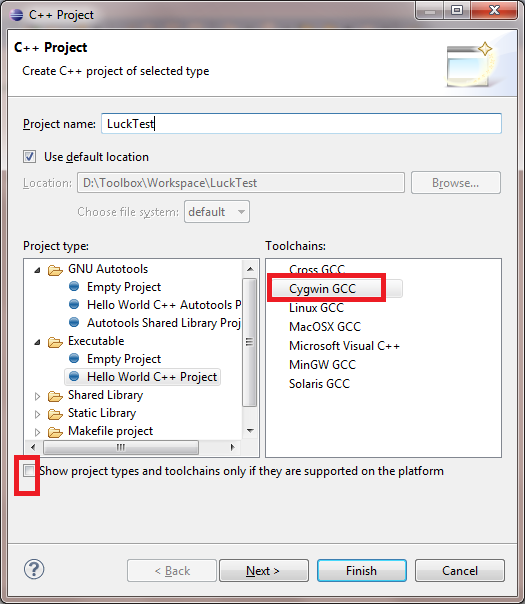Screen dimensions: 525x604
Task: Select Hello World C++ Autotools project
Action: coord(164,305)
